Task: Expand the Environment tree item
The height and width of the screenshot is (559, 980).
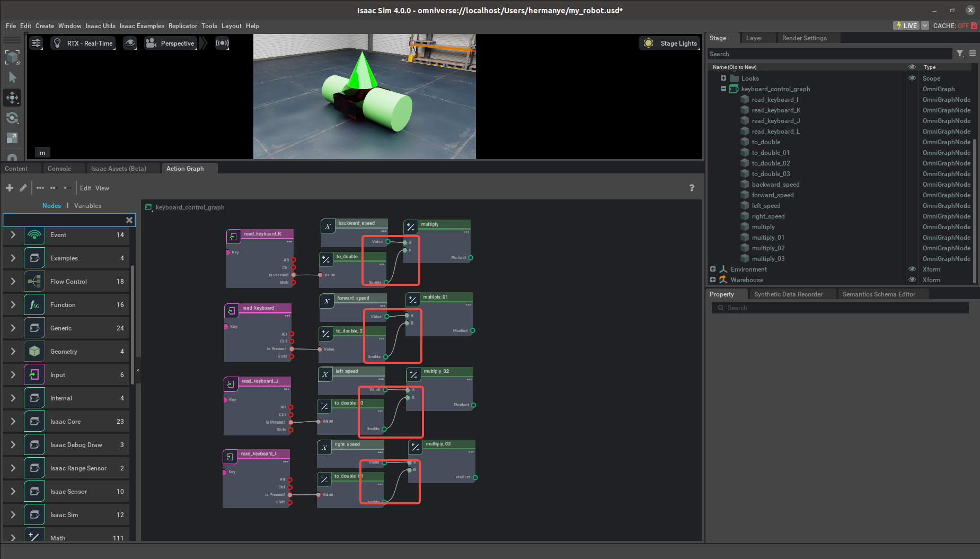Action: [713, 269]
